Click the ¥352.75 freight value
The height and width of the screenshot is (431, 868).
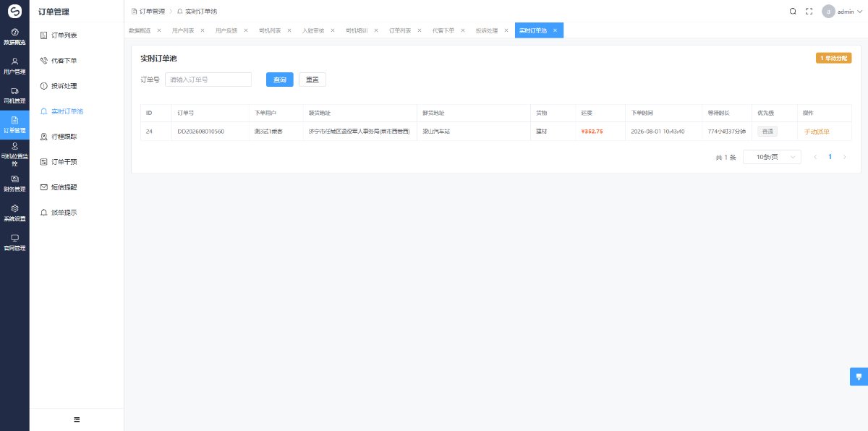click(592, 132)
